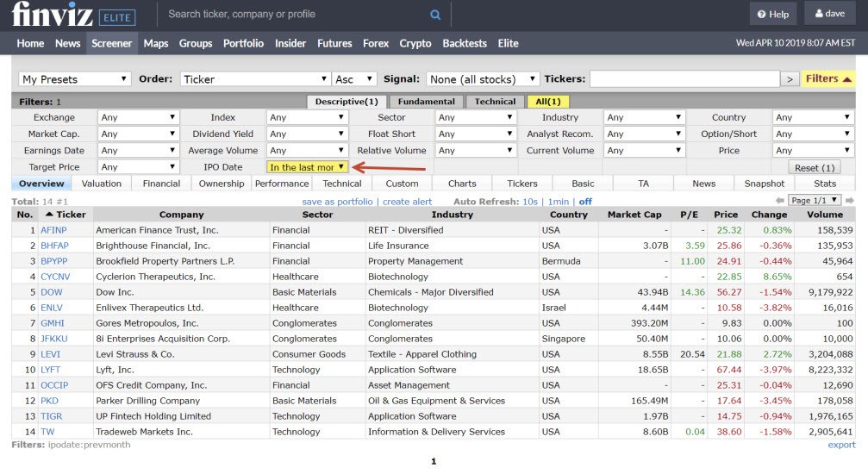
Task: Open the dave user account button
Action: (x=830, y=14)
